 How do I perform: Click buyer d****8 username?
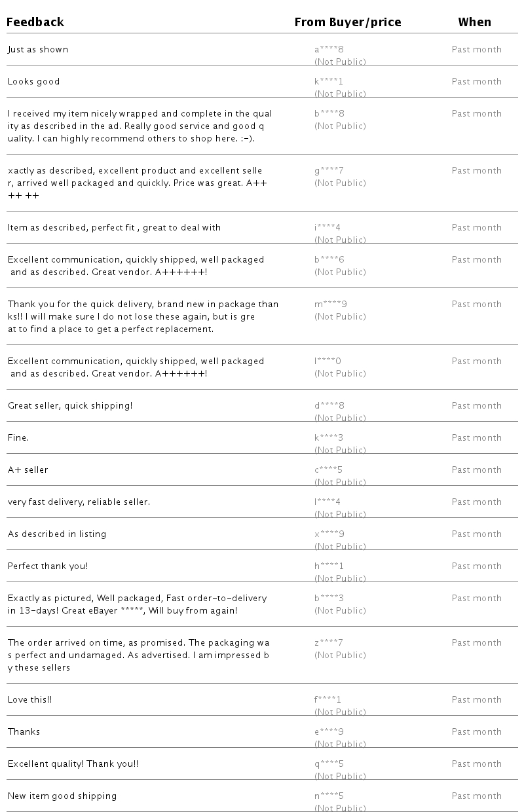coord(329,406)
